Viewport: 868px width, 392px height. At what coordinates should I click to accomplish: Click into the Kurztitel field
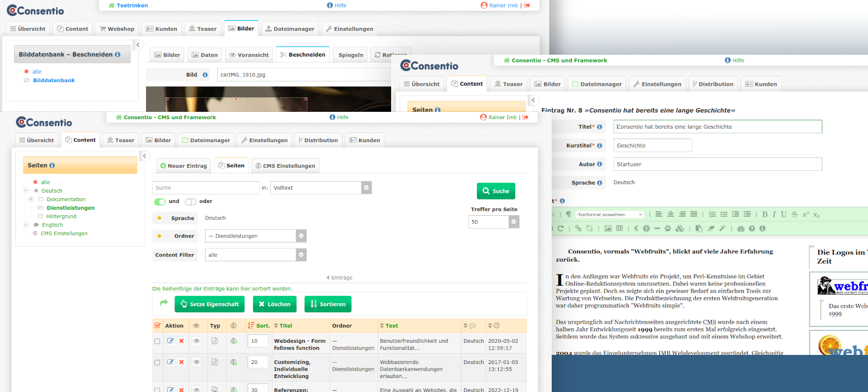[653, 146]
